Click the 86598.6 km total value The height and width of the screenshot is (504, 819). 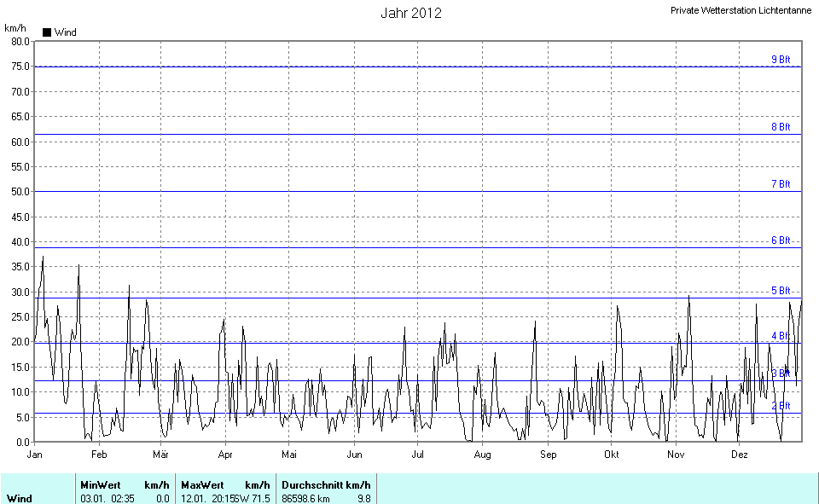coord(305,498)
